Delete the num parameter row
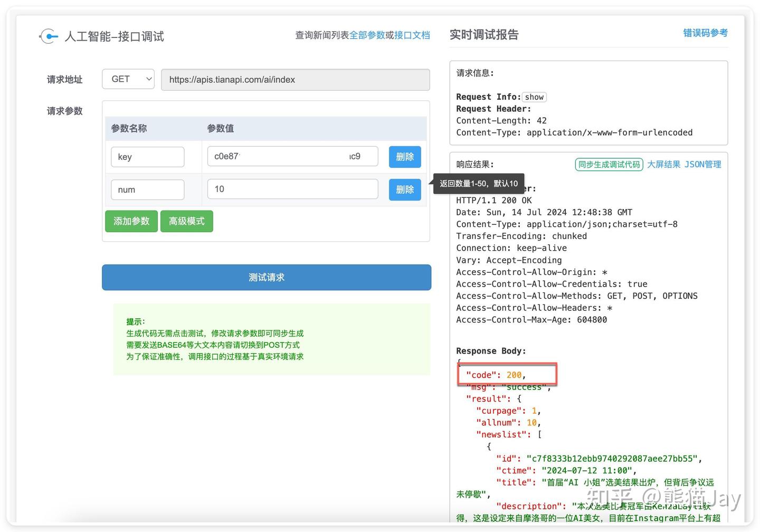The image size is (760, 532). pyautogui.click(x=405, y=189)
